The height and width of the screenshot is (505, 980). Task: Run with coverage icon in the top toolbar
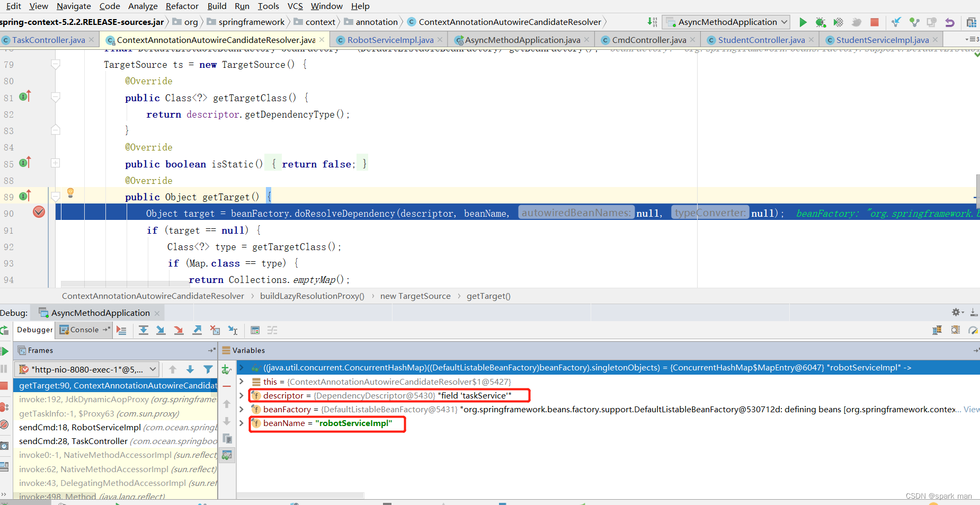tap(838, 22)
